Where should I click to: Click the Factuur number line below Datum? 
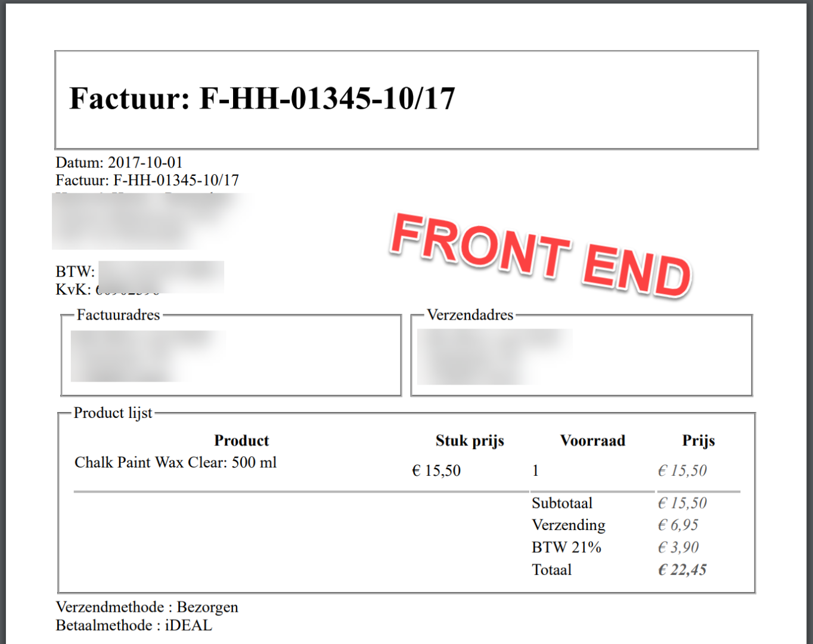point(147,180)
